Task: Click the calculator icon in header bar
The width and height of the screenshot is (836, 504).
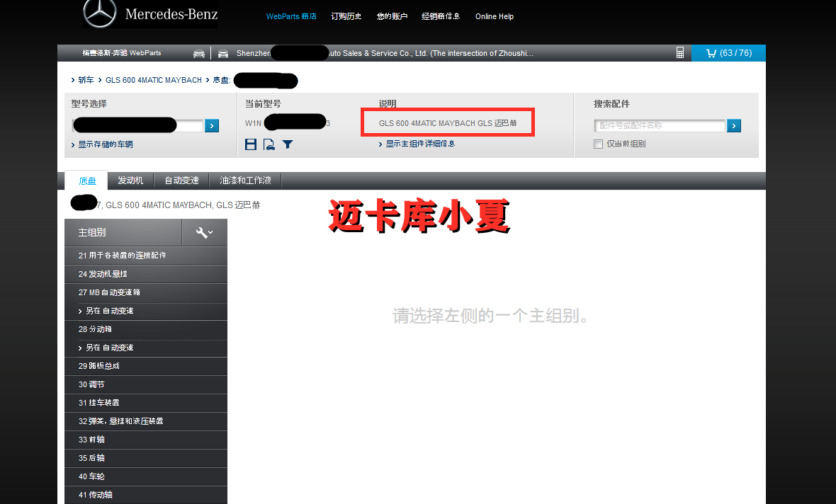Action: click(680, 53)
